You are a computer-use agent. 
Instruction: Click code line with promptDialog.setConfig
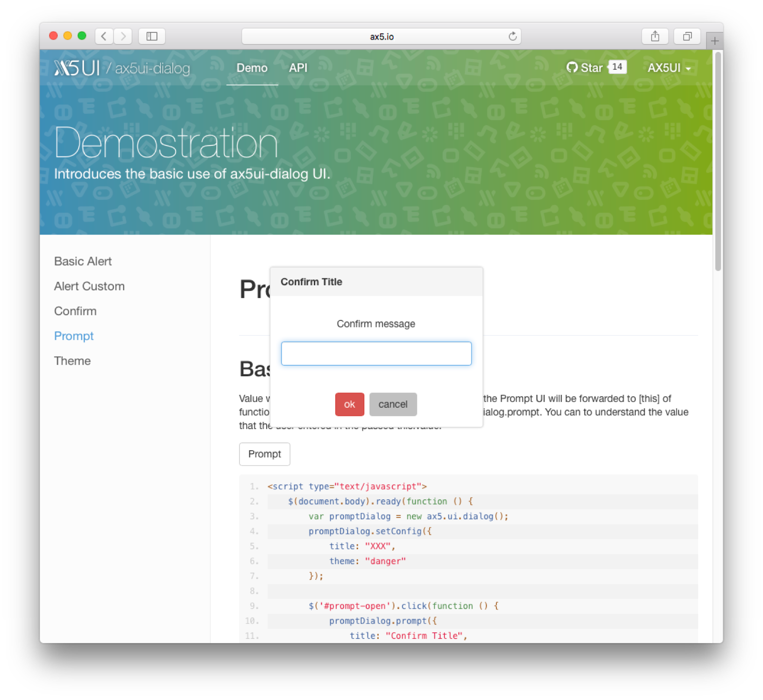[483, 531]
